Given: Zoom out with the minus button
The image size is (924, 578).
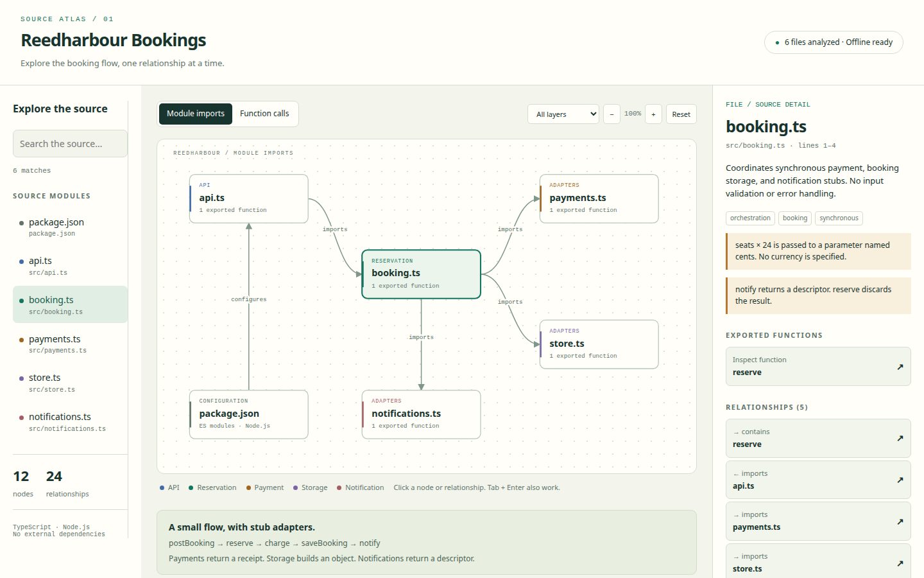Looking at the screenshot, I should tap(612, 114).
